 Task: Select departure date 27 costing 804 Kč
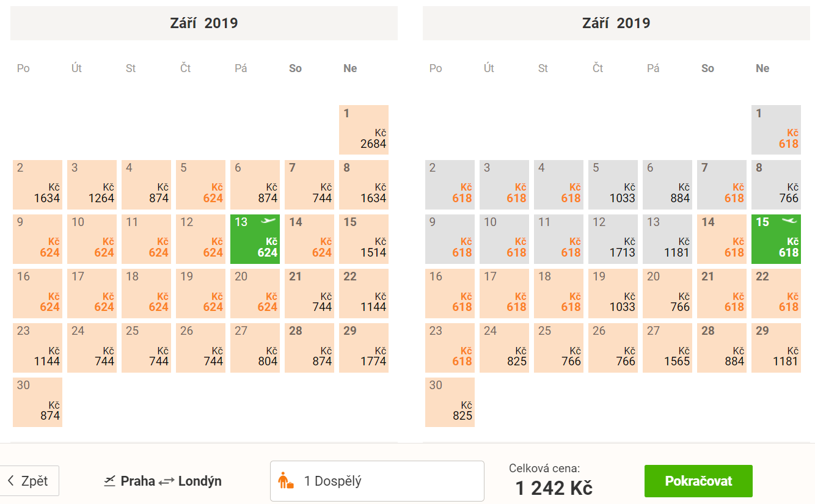(x=255, y=348)
